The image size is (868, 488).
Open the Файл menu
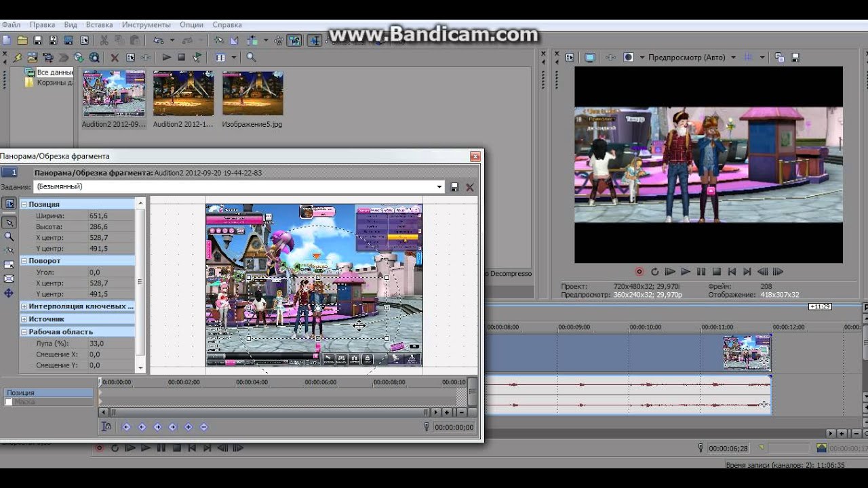(11, 24)
